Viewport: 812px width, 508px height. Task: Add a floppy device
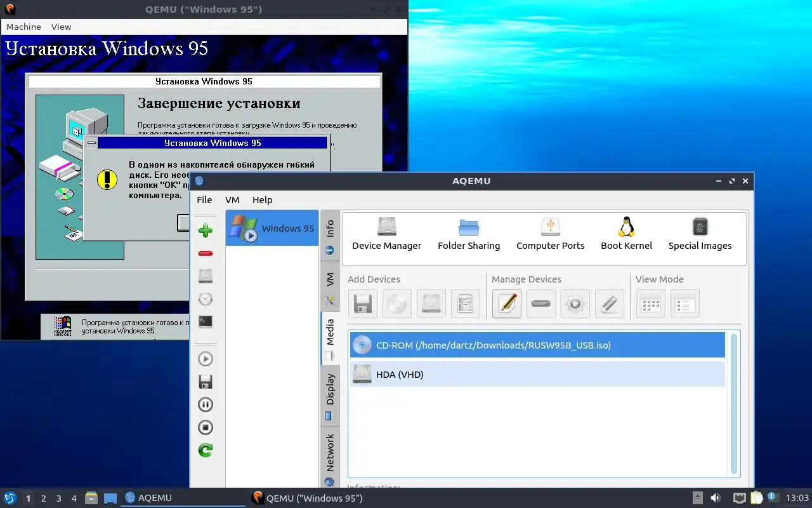[363, 304]
